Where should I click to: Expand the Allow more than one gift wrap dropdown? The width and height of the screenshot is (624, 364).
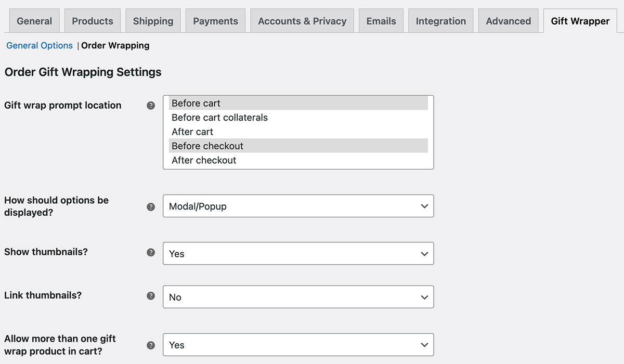298,345
